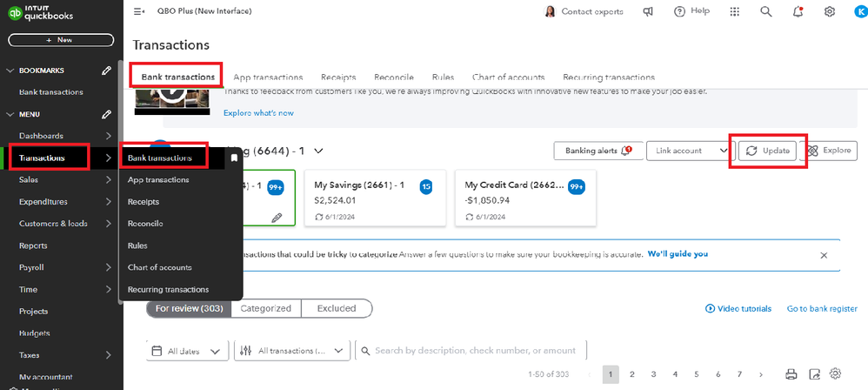Screen dimensions: 868x390
Task: Switch to the Excluded segment
Action: click(336, 308)
